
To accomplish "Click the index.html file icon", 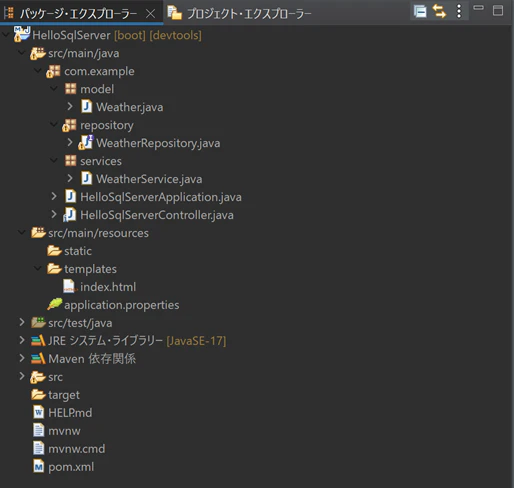I will [69, 287].
